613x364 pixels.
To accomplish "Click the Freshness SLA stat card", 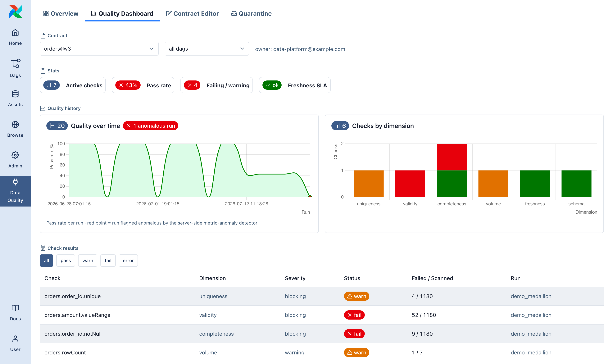I will (x=295, y=85).
